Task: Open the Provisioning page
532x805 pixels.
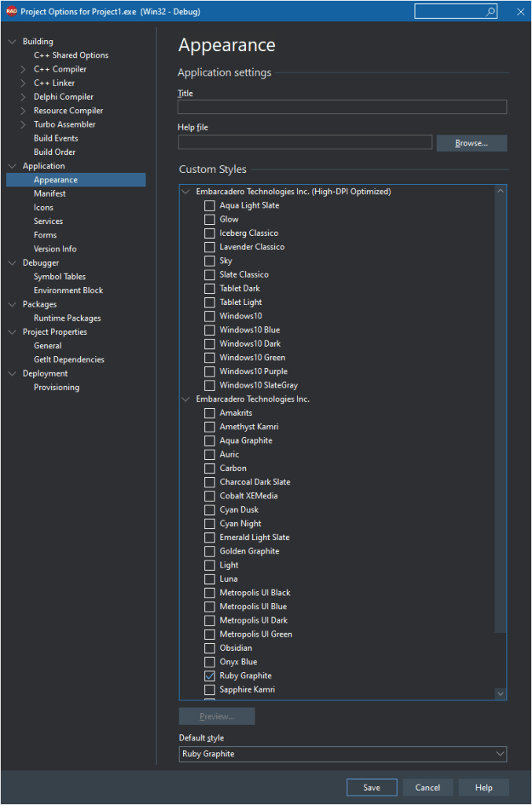Action: tap(57, 388)
